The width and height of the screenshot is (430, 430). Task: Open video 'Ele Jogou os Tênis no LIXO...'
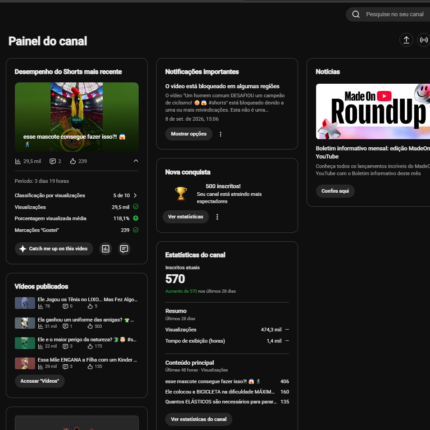click(87, 299)
